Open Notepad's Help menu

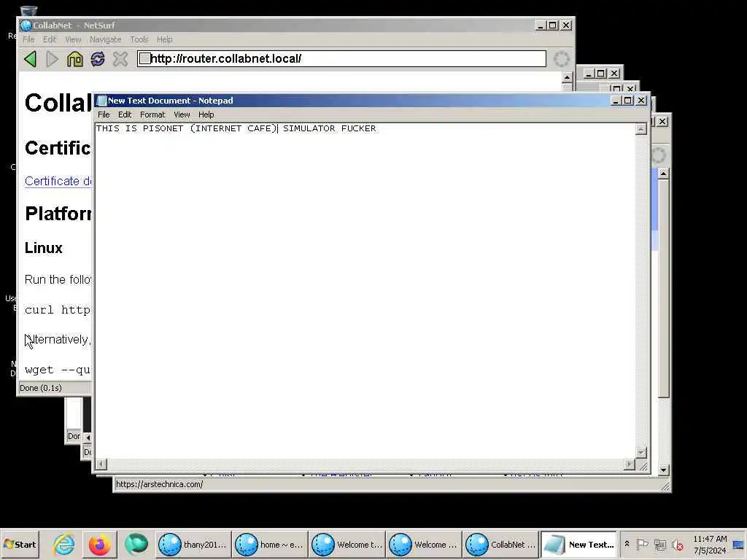point(206,114)
